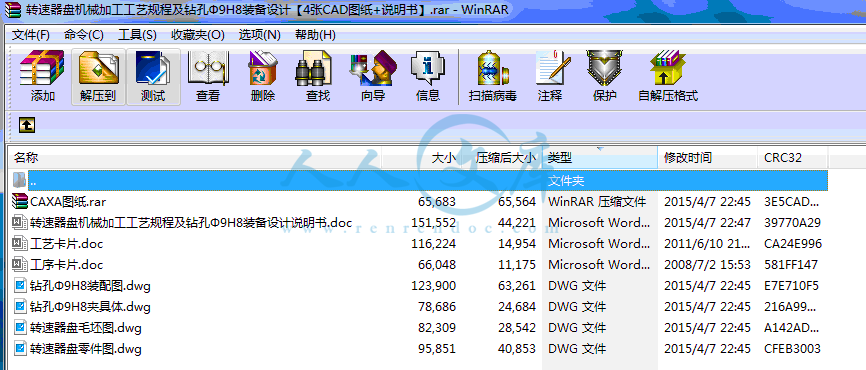This screenshot has height=370, width=866.
Task: Click packed size value 24,684
Action: click(x=517, y=306)
